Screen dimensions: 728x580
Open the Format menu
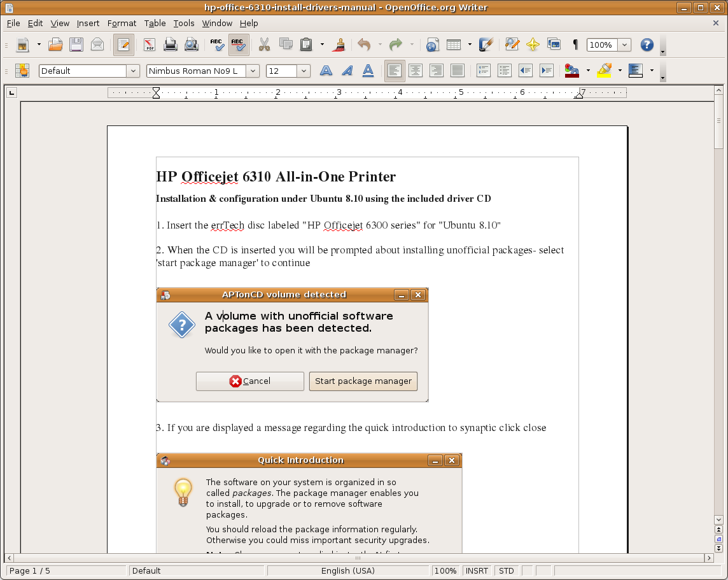pos(122,23)
